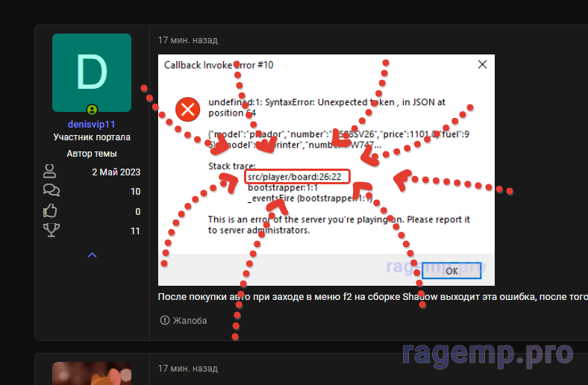Click the Жалоба report link

[x=190, y=320]
